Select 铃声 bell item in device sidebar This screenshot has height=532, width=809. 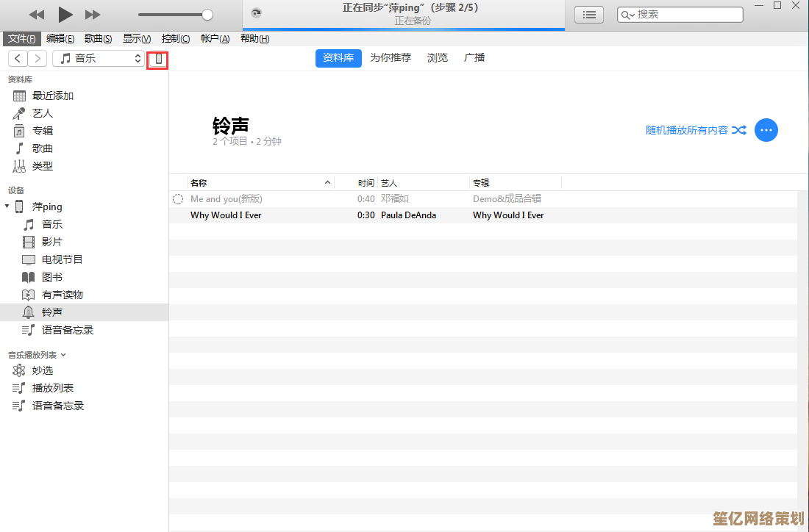[x=51, y=312]
